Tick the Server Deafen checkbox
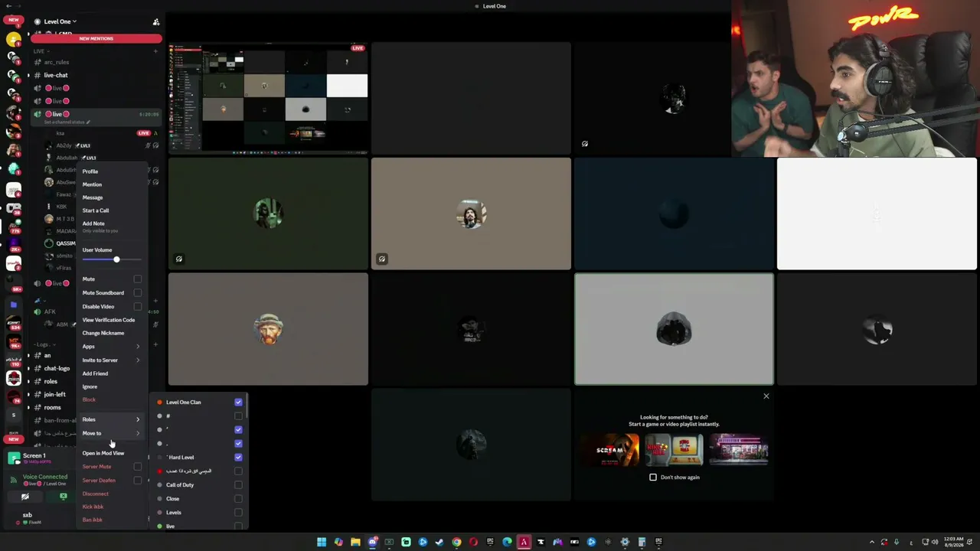The width and height of the screenshot is (980, 551). 138,481
